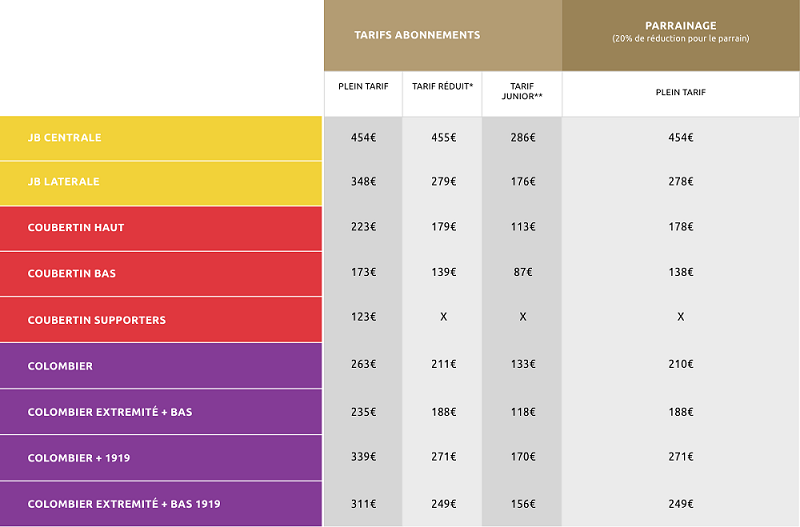Select the JB Laterale row label
This screenshot has height=527, width=800.
pos(64,182)
